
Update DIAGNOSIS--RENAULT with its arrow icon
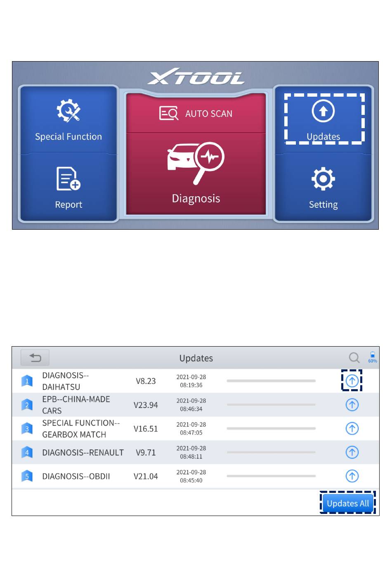[352, 452]
